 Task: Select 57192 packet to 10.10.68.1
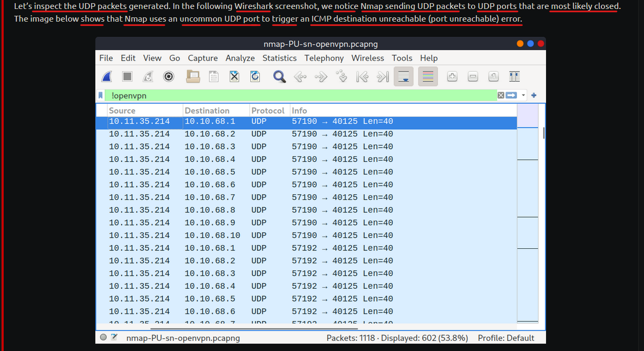point(306,248)
